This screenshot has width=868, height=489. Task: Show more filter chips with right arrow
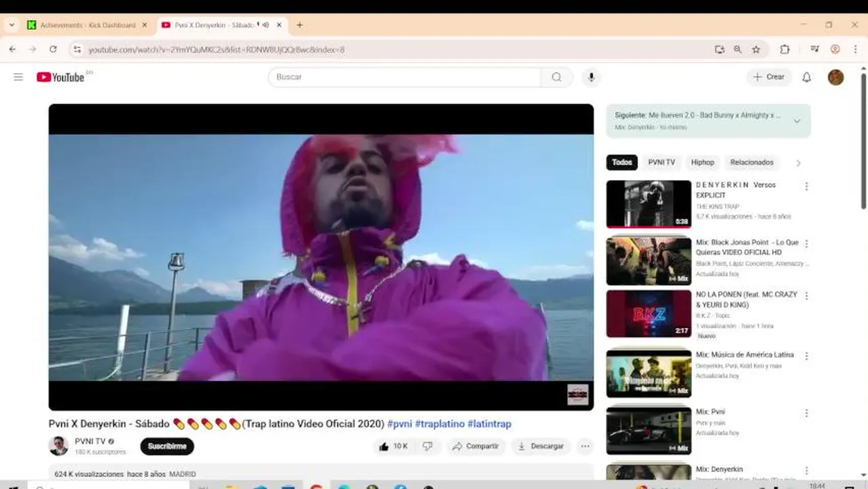(798, 163)
